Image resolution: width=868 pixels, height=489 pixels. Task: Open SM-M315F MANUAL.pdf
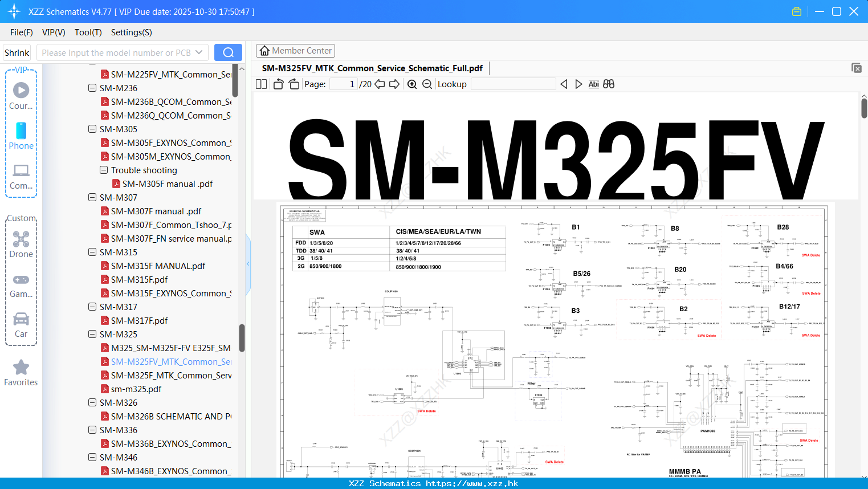[x=158, y=266]
